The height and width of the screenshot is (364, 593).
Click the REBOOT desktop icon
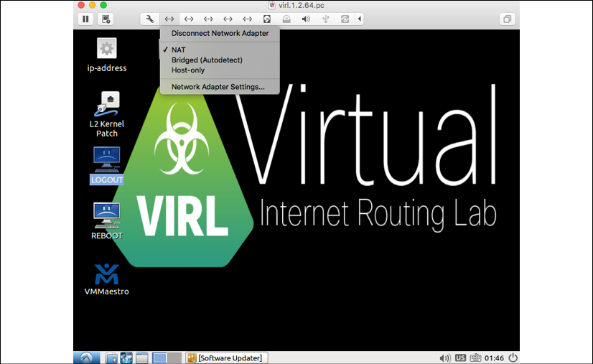click(107, 221)
